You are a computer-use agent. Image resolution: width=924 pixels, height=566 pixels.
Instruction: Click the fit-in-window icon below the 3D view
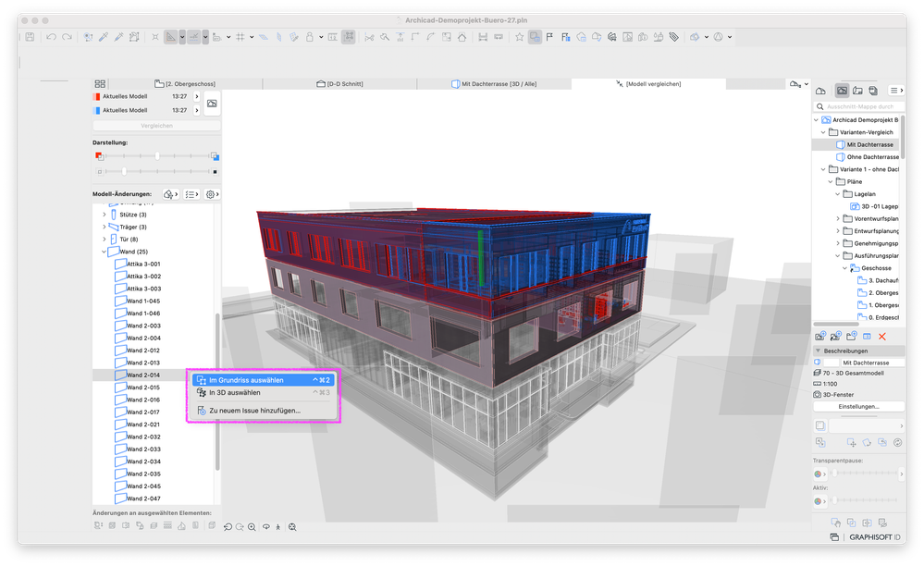(x=292, y=527)
